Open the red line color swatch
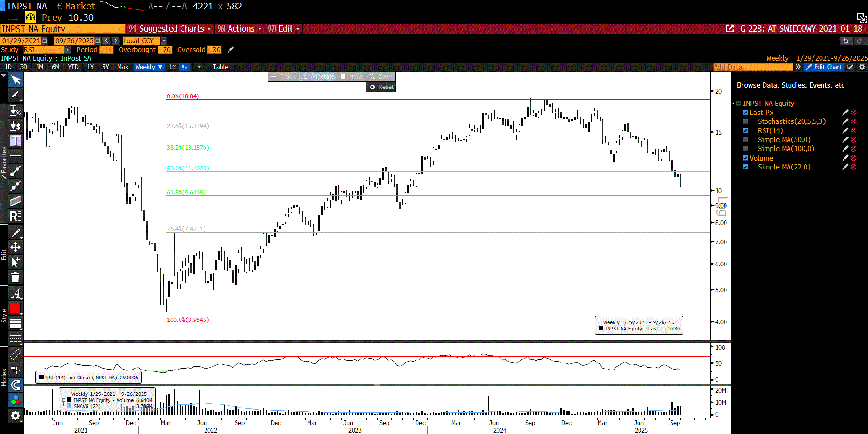The width and height of the screenshot is (868, 434). pyautogui.click(x=16, y=308)
